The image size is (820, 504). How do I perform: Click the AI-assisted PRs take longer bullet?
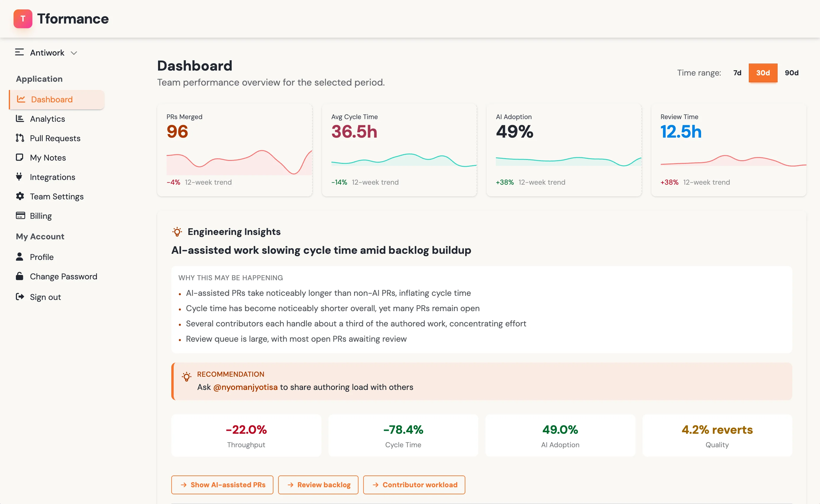pyautogui.click(x=328, y=293)
